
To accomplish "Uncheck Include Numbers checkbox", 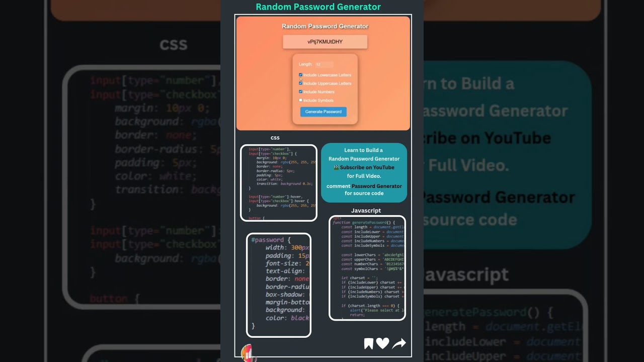I will (301, 92).
